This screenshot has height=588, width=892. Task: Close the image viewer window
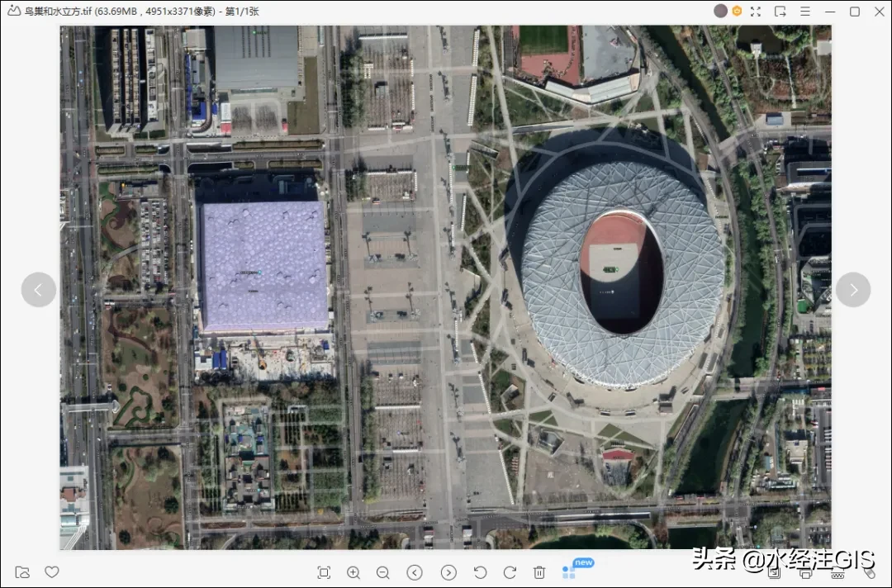(880, 12)
